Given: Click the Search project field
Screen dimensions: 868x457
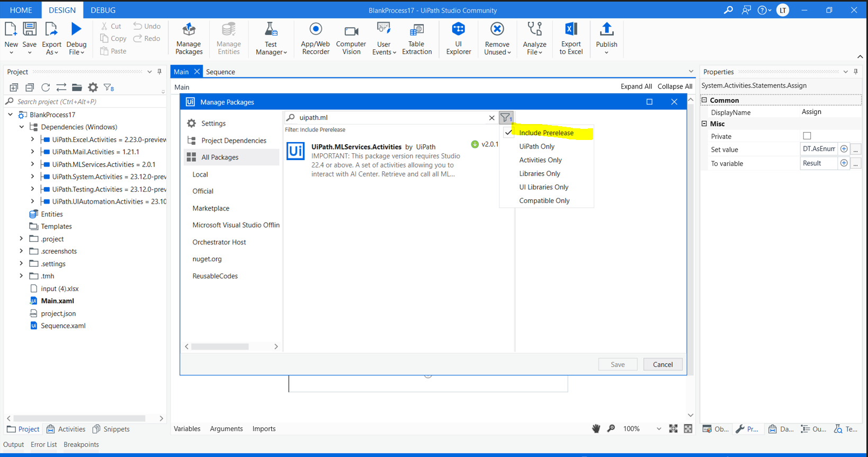Looking at the screenshot, I should tap(85, 102).
